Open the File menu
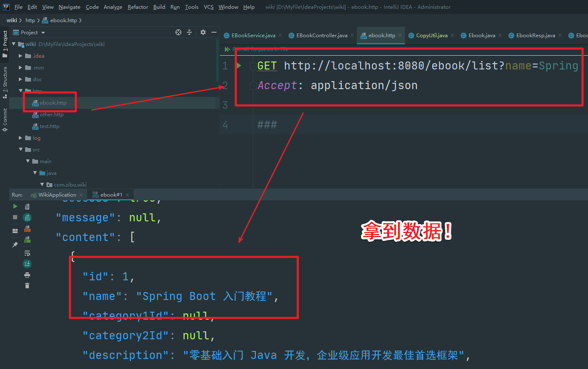 click(18, 7)
